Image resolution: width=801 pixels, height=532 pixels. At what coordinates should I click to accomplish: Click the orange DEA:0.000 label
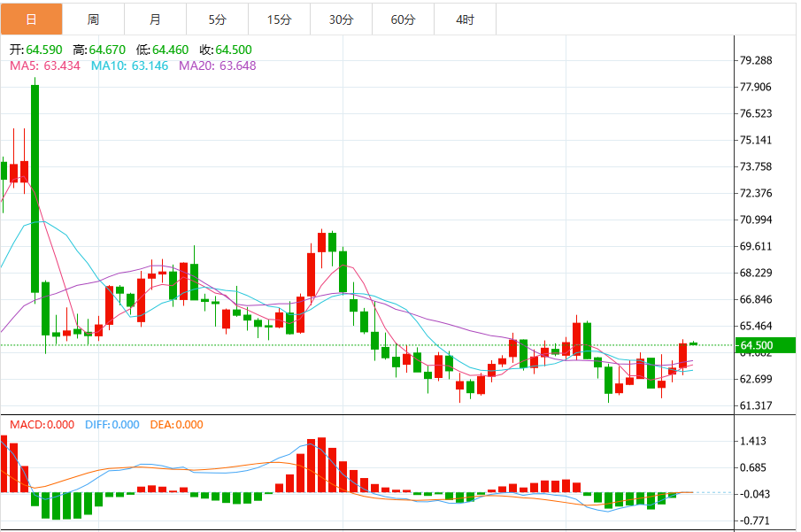coord(176,425)
